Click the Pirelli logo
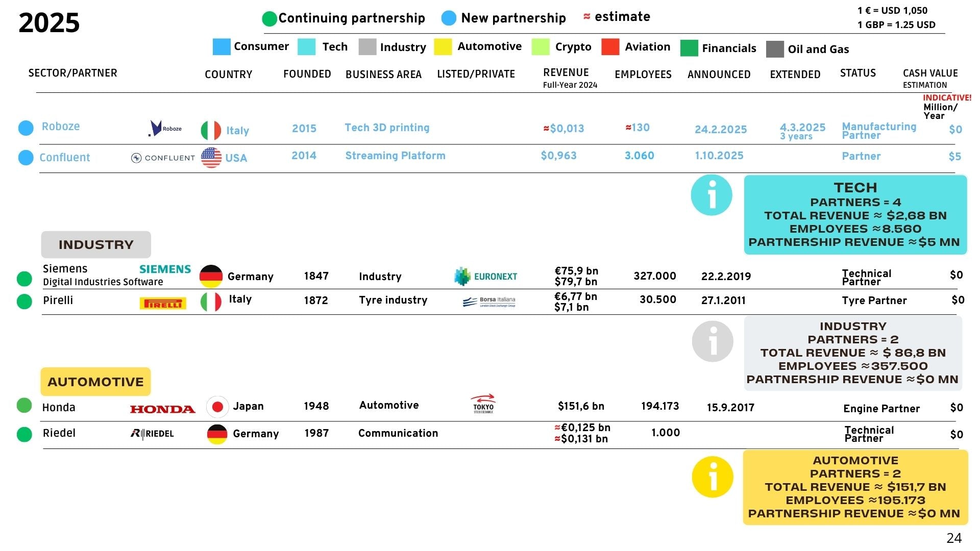The width and height of the screenshot is (980, 551). pyautogui.click(x=163, y=304)
